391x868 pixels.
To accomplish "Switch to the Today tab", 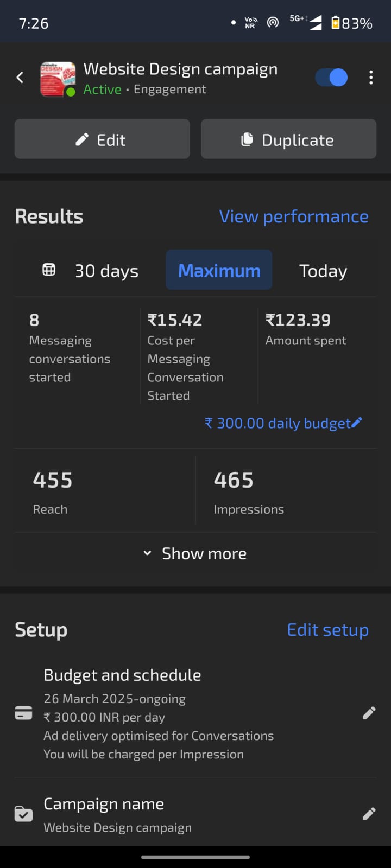I will pos(323,271).
